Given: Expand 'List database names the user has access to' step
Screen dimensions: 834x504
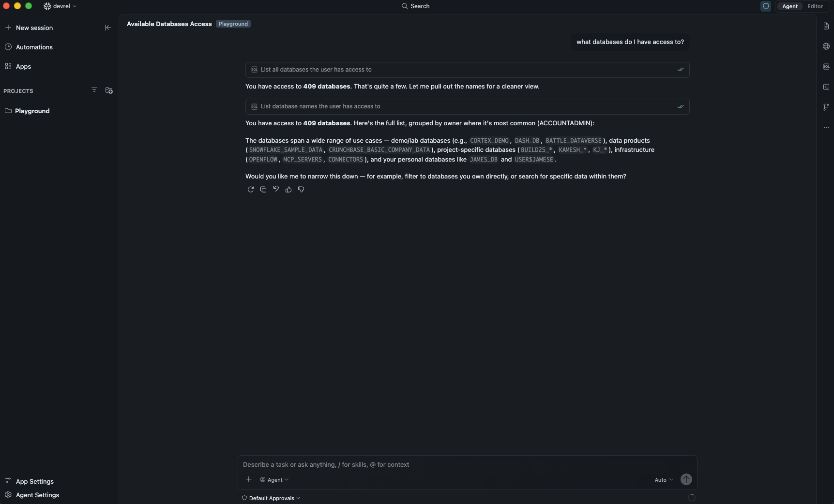Looking at the screenshot, I should pyautogui.click(x=467, y=106).
